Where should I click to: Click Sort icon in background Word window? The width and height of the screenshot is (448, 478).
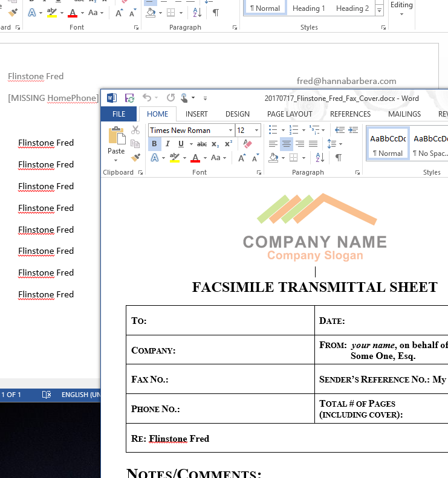197,13
